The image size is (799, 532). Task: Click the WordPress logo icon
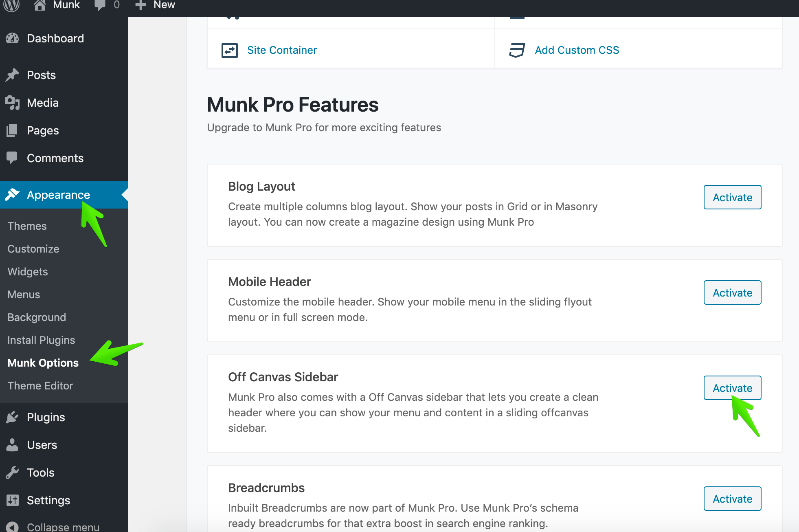12,5
